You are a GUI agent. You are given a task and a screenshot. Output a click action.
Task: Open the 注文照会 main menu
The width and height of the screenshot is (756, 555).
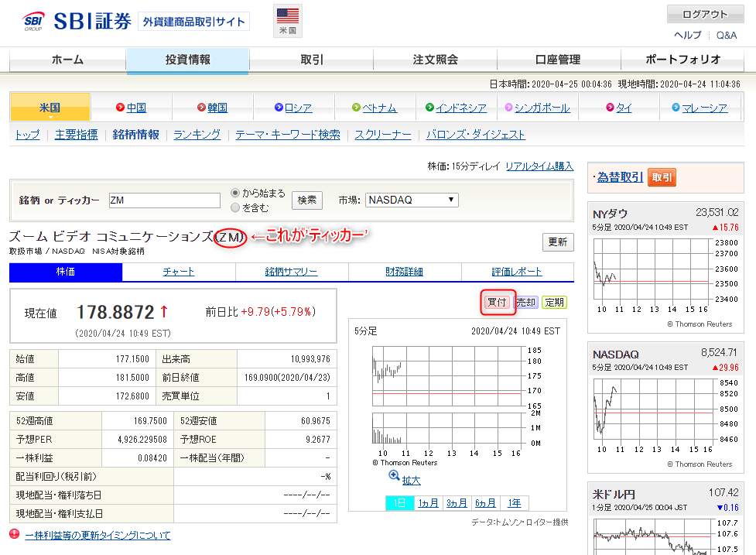click(435, 60)
